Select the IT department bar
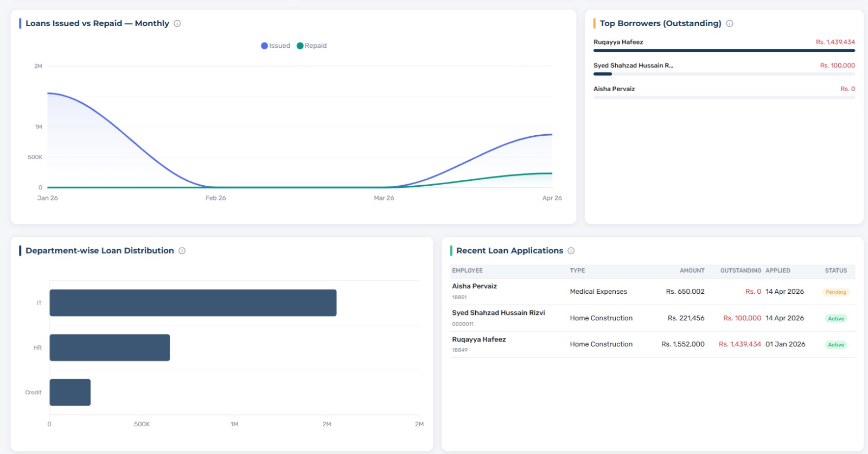This screenshot has height=454, width=868. click(193, 302)
